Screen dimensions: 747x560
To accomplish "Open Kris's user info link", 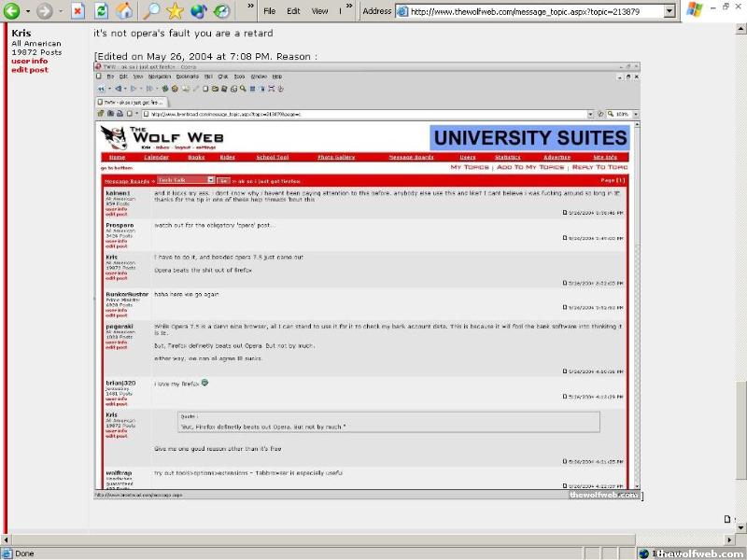I will click(29, 62).
